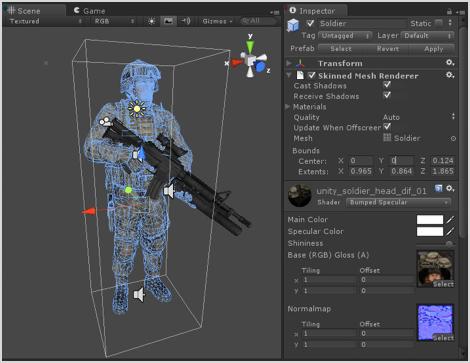This screenshot has height=363, width=470.
Task: Open the Transform component gear menu
Action: click(x=450, y=63)
